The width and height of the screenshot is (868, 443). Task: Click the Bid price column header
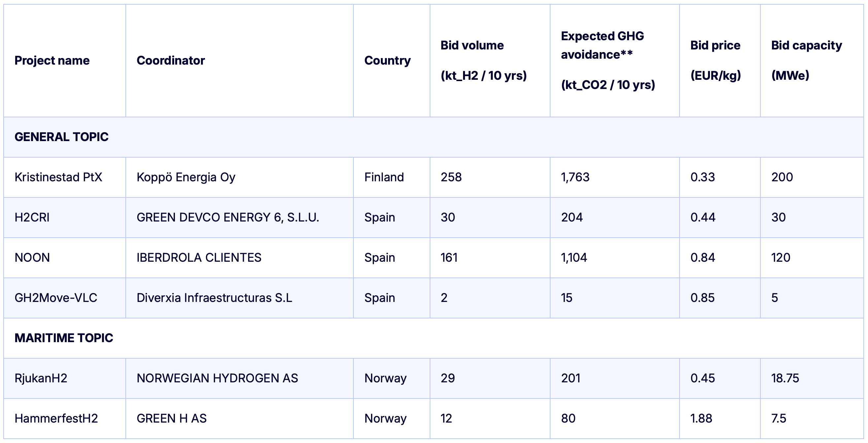coord(716,61)
